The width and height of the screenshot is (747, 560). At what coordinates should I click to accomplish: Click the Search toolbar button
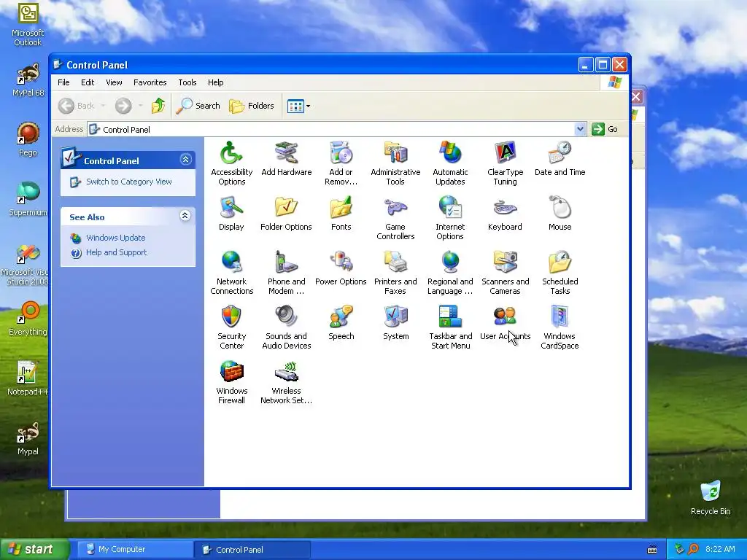pos(198,106)
